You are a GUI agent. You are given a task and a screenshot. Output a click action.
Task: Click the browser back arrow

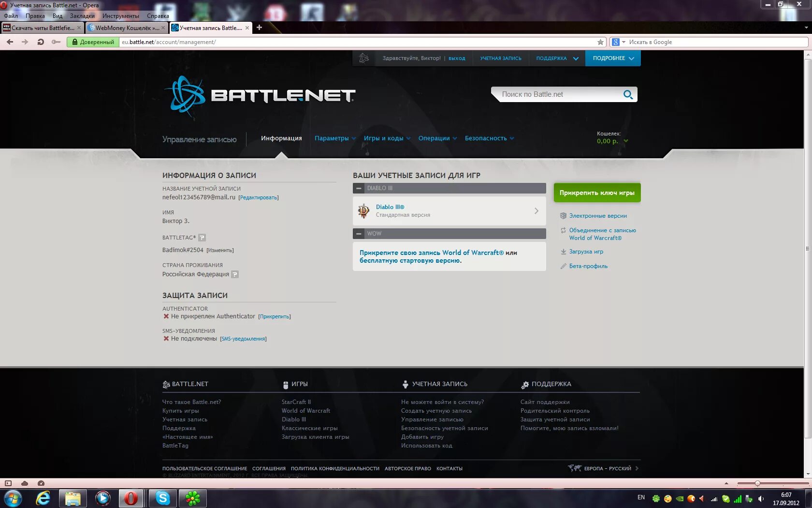click(10, 42)
